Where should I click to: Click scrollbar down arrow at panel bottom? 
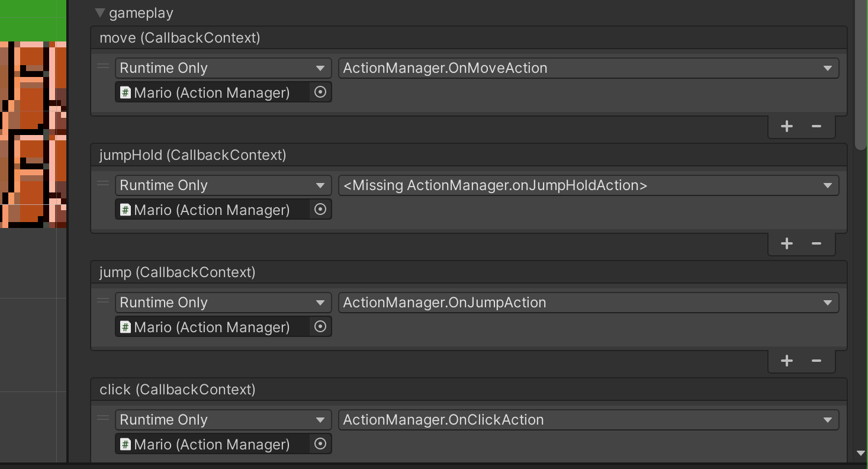[x=861, y=454]
